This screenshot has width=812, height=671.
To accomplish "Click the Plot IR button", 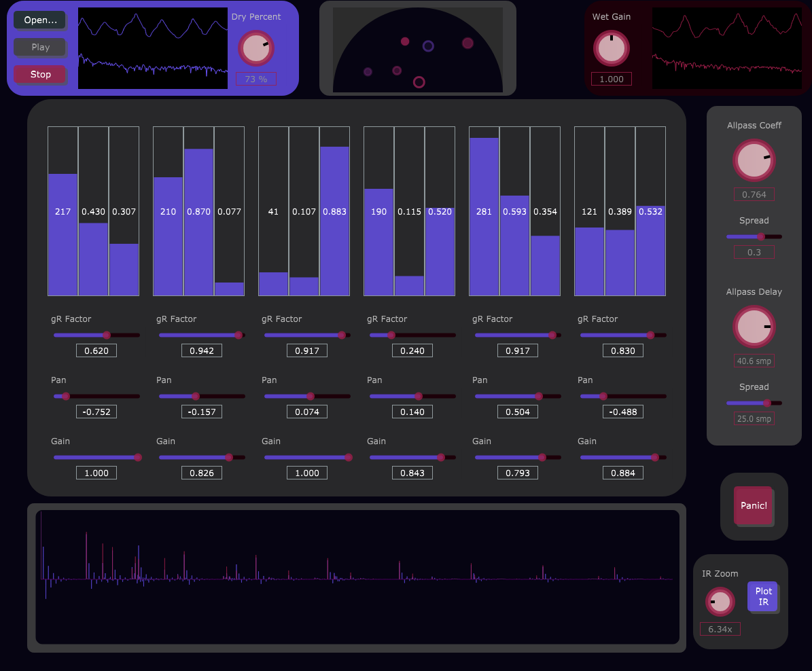I will click(762, 596).
